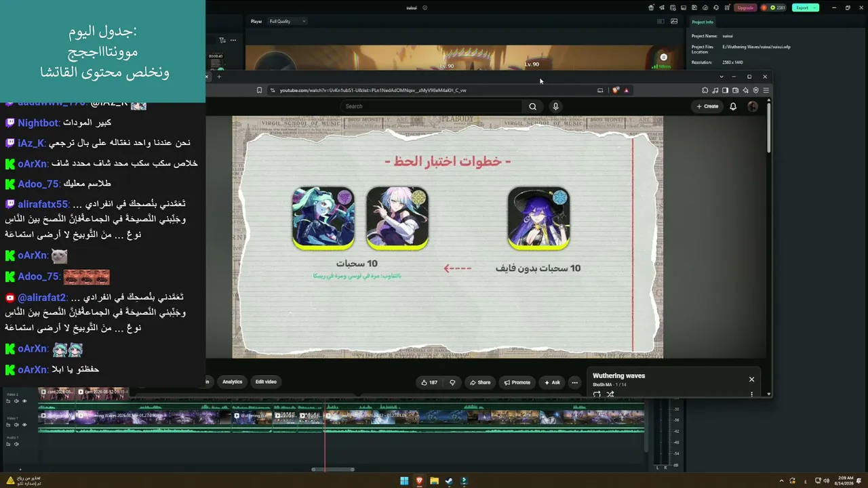Toggle the browser sidebar panel icon
The image size is (868, 488).
click(725, 90)
